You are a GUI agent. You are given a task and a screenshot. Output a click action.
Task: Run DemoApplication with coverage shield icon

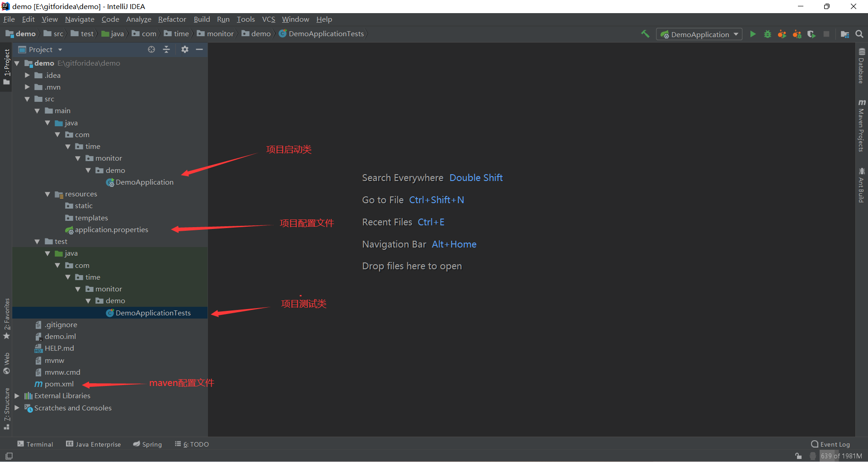point(811,34)
